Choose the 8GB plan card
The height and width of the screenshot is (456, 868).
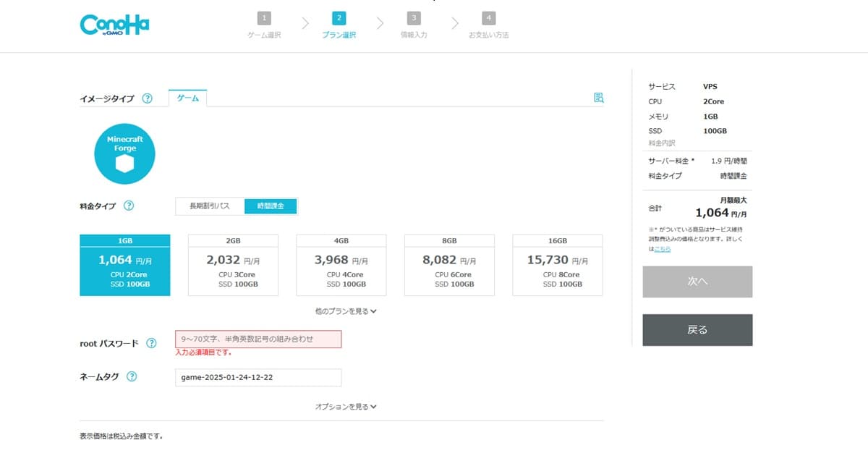pyautogui.click(x=449, y=265)
